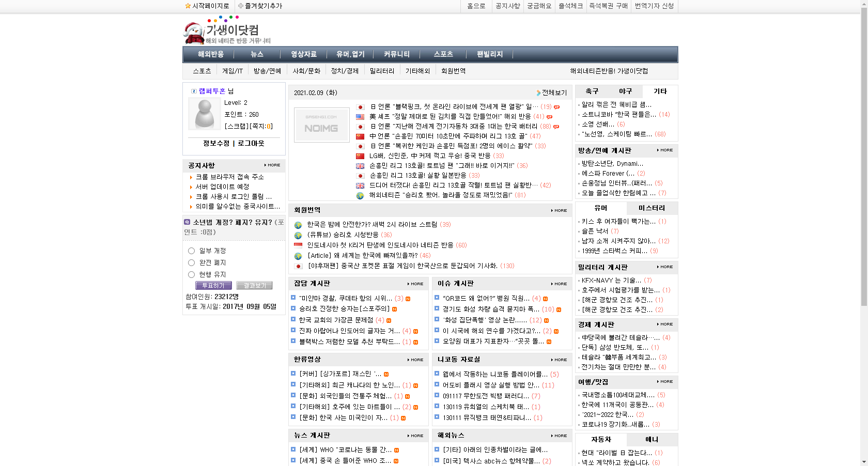Click the 결과보기 results button
The width and height of the screenshot is (868, 466).
click(254, 286)
